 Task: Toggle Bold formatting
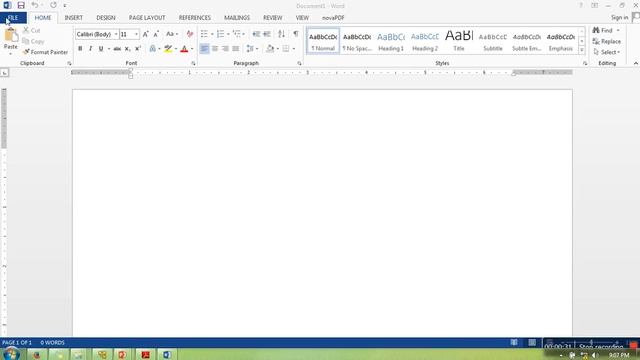(x=80, y=49)
